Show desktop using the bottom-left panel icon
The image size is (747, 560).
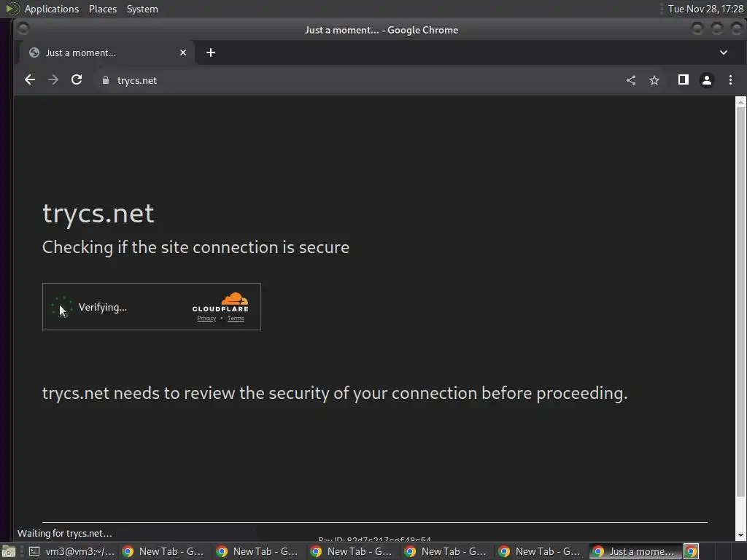click(x=9, y=551)
